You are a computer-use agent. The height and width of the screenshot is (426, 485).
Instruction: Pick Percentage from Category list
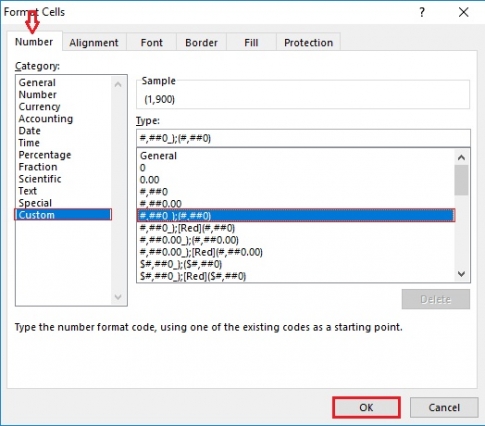[45, 155]
